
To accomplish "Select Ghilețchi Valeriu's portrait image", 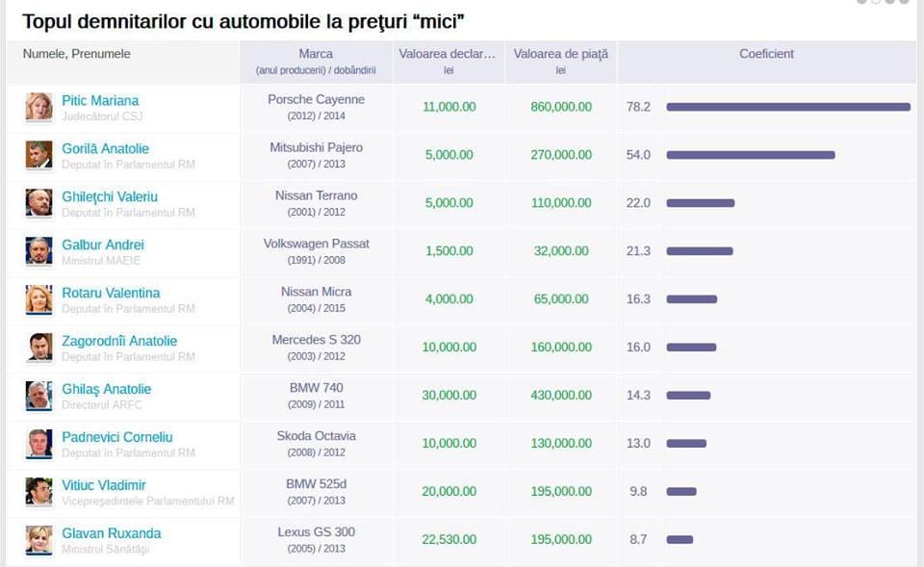I will point(38,203).
